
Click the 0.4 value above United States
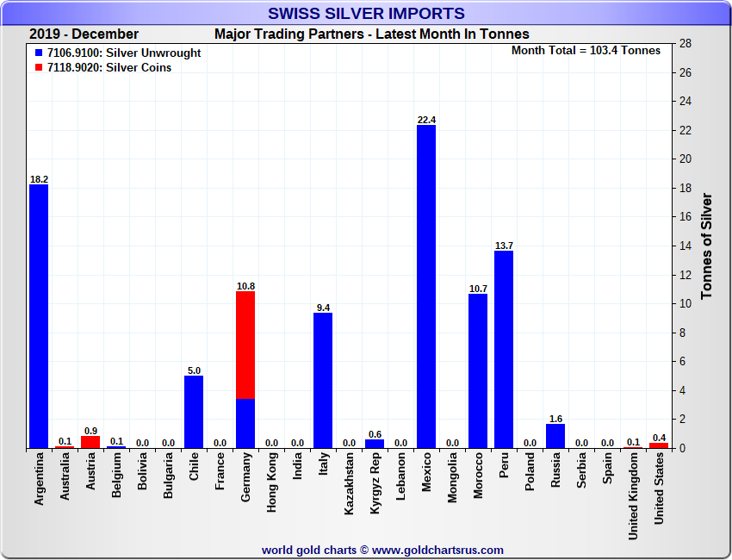coord(659,438)
